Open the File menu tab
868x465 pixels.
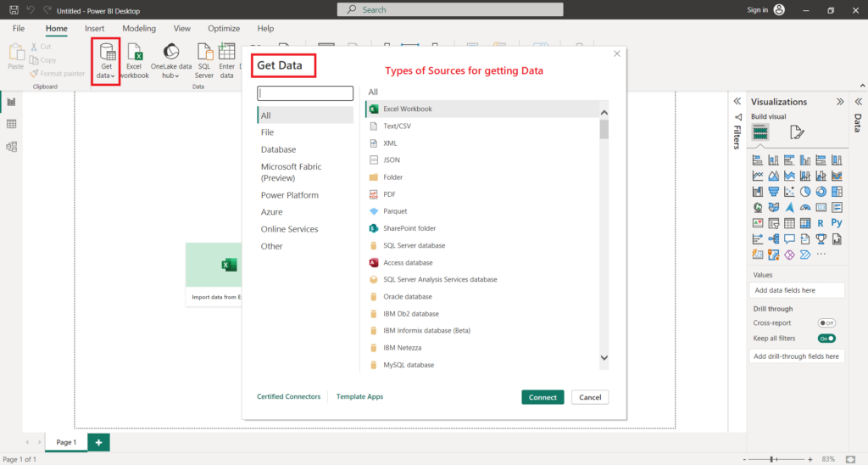click(19, 28)
